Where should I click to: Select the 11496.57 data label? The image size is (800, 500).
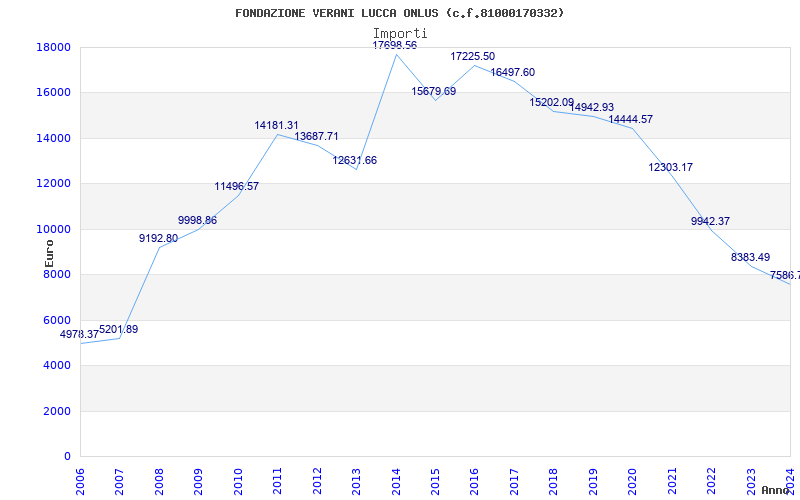pyautogui.click(x=237, y=186)
